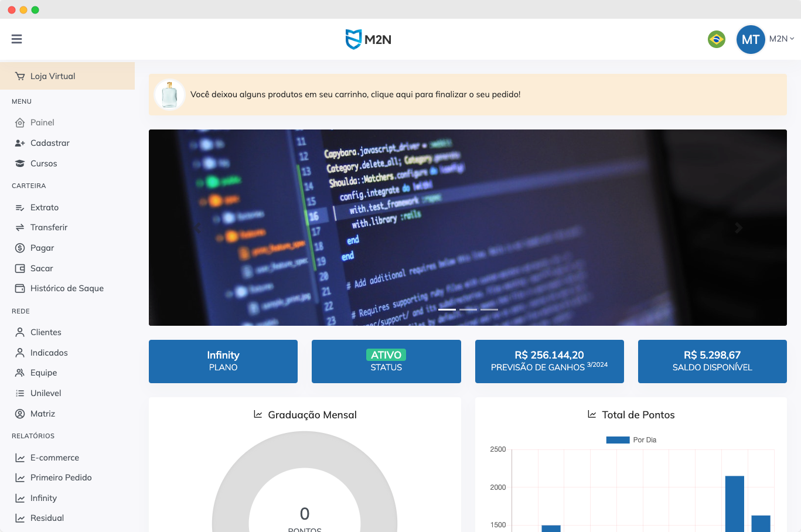Screen dimensions: 801x532
Task: Advance the carousel with the next arrow
Action: (x=738, y=228)
